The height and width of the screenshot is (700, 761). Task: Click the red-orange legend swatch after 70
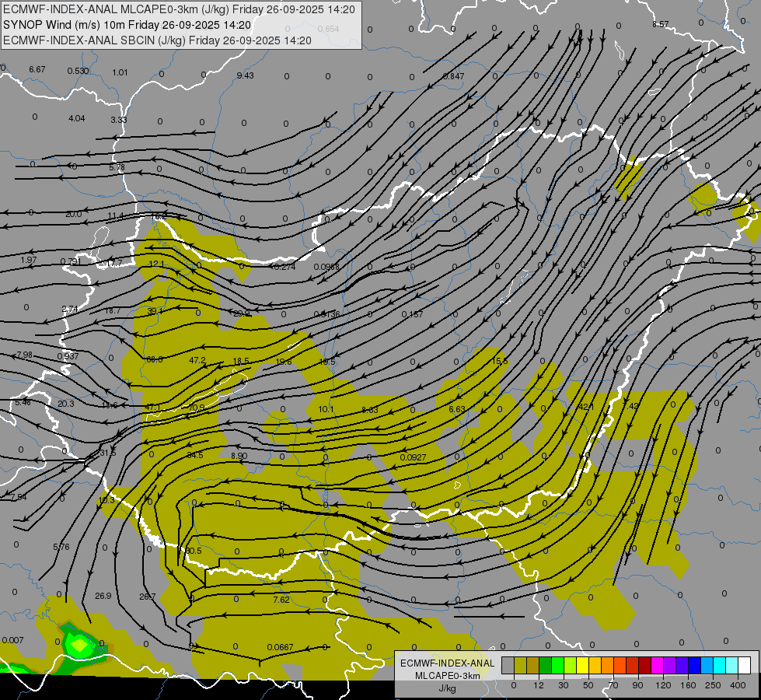(x=620, y=665)
